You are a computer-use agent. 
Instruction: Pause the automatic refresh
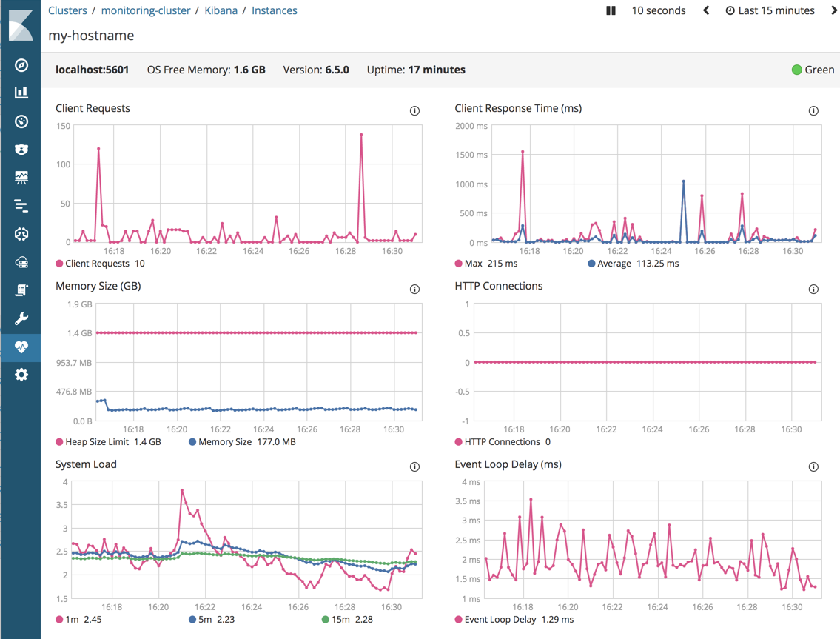tap(610, 10)
